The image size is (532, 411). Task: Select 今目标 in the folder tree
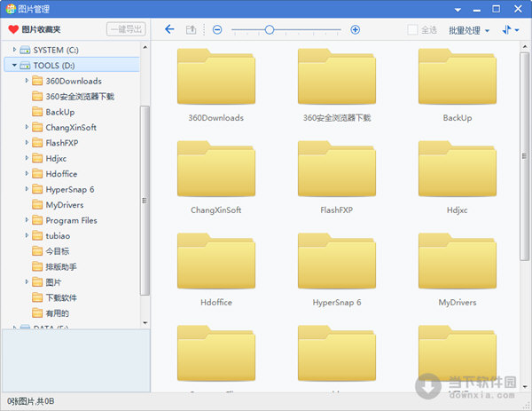58,251
